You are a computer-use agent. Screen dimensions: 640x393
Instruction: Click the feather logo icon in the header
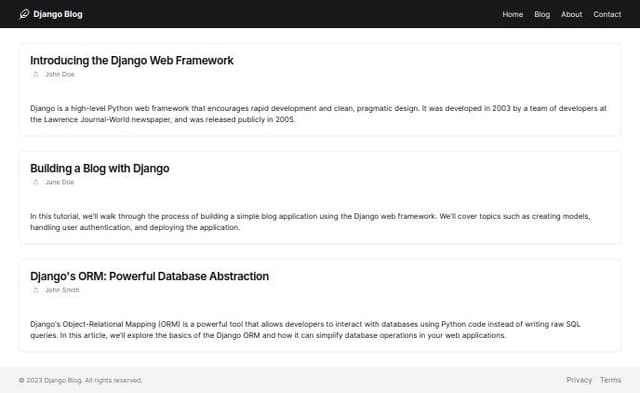(x=24, y=14)
